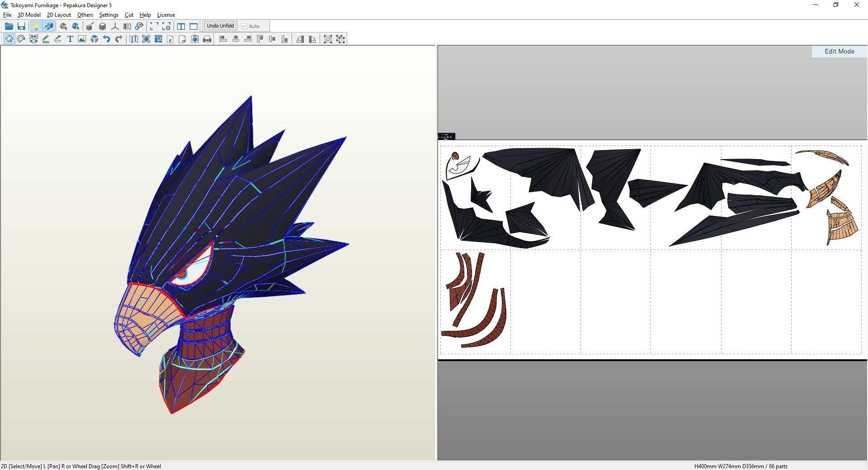This screenshot has height=470, width=868.
Task: Open the Others menu
Action: 85,15
